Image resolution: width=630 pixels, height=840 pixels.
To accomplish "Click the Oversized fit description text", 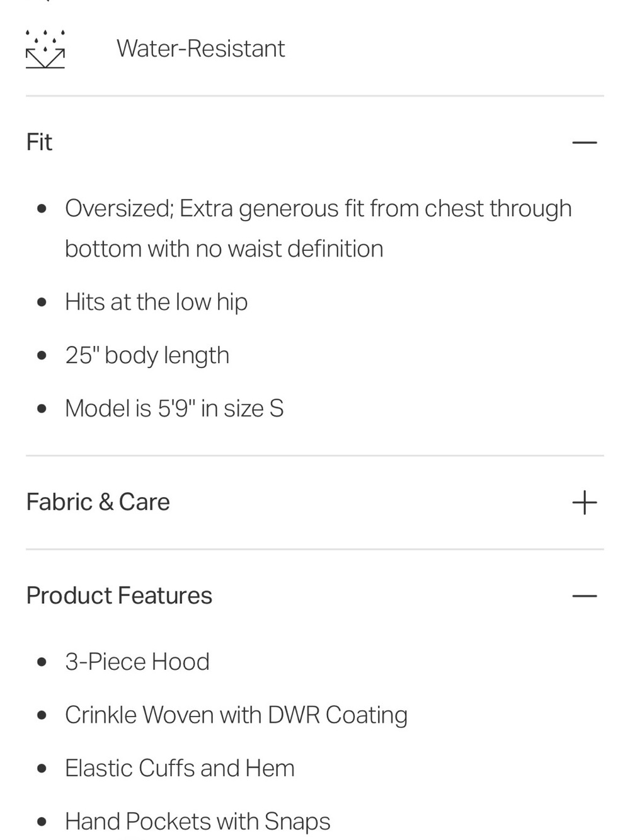I will coord(318,228).
